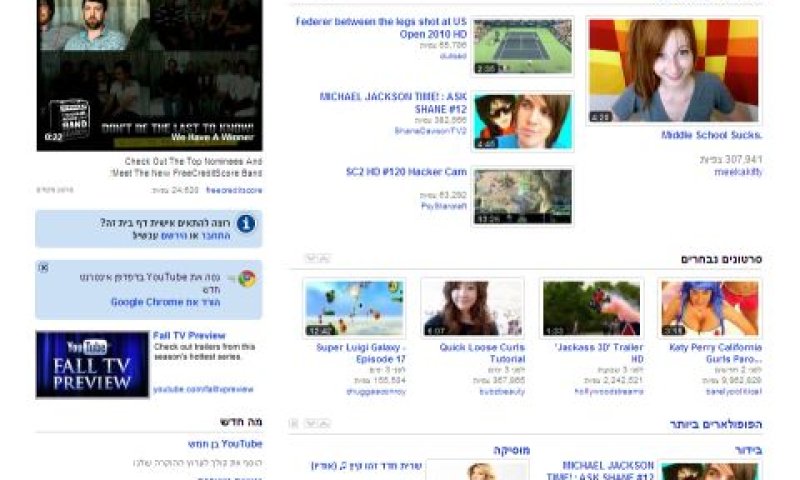Visit the youtube.com/falltvpreview link
The image size is (800, 480).
[x=203, y=389]
